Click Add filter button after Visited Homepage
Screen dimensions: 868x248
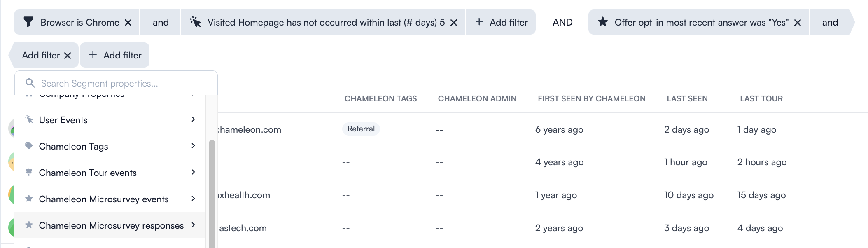[501, 22]
